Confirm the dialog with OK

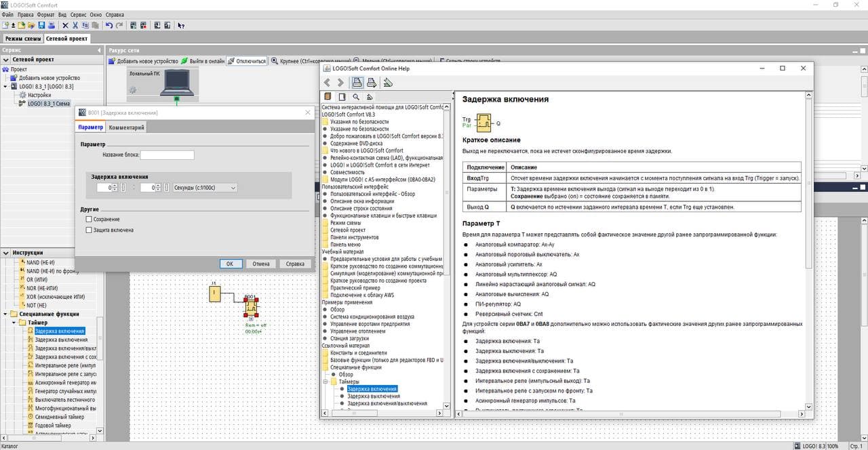coord(230,264)
